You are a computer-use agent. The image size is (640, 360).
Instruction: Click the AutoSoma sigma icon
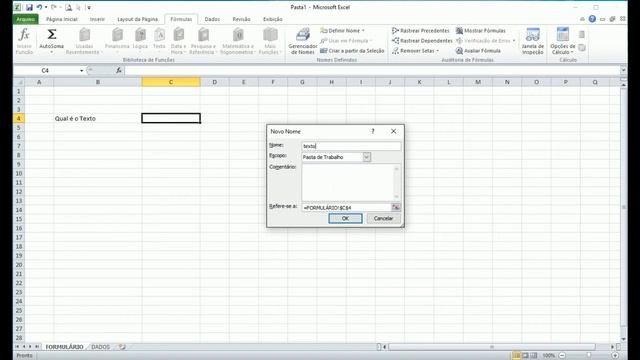tap(52, 35)
